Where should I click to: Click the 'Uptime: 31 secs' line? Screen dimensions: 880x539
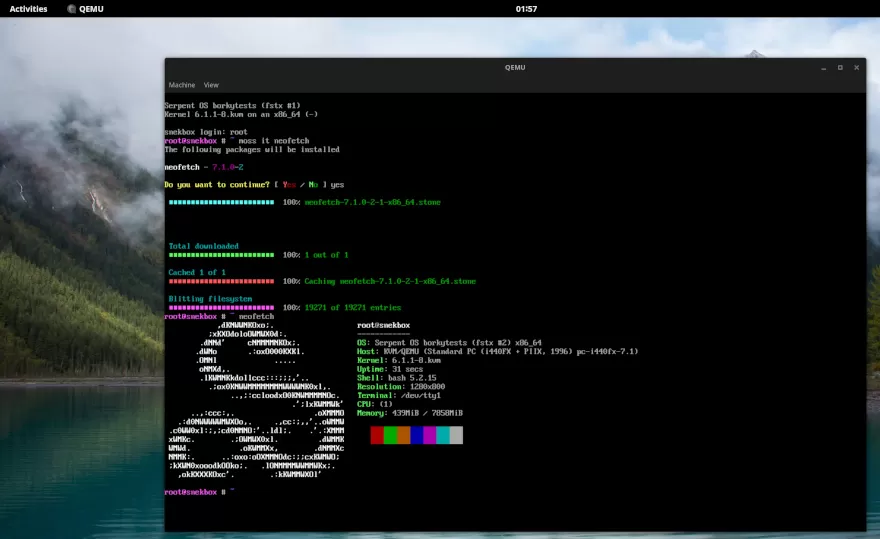tap(390, 369)
